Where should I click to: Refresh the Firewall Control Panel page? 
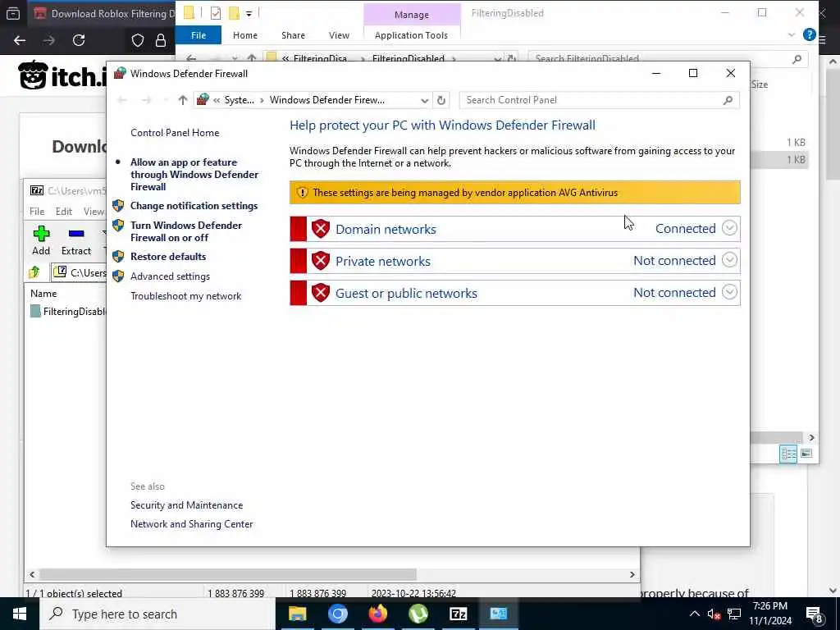tap(441, 100)
